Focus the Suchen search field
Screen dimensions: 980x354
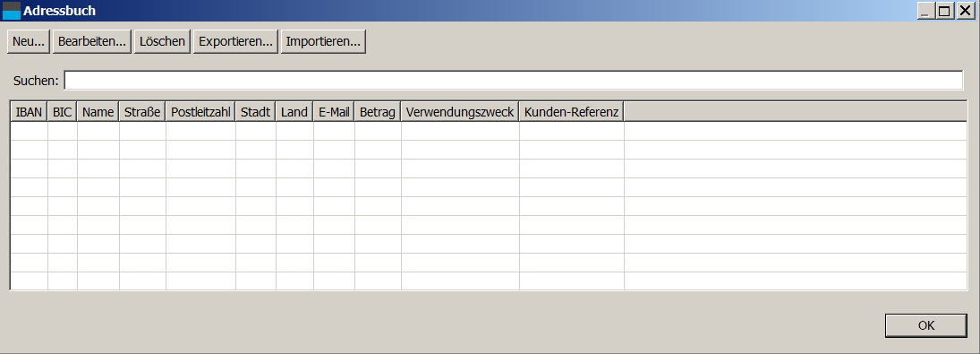pyautogui.click(x=513, y=81)
